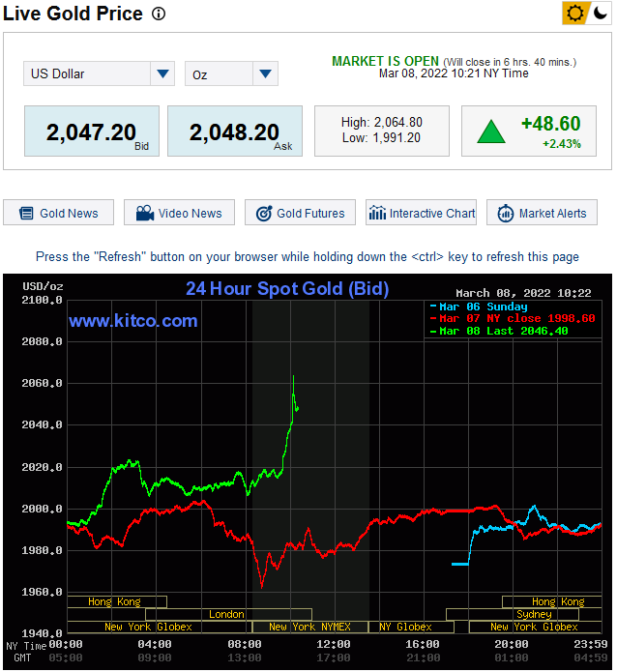Click the MARKET IS OPEN status text
This screenshot has height=672, width=617.
(385, 61)
